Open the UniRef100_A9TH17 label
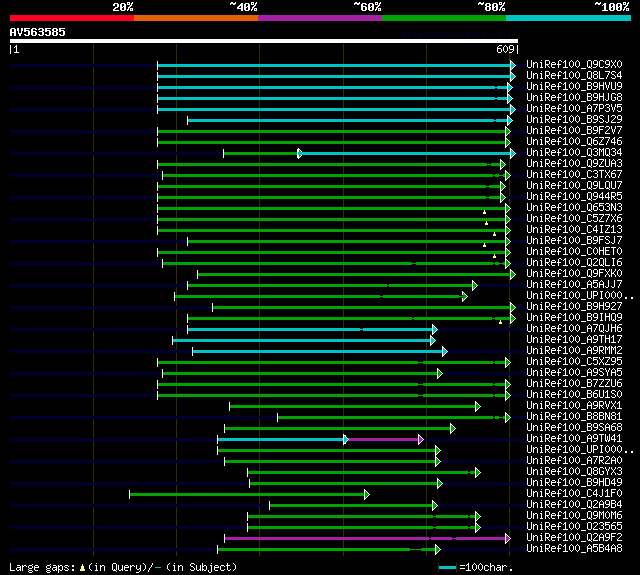Viewport: 640px width, 575px height. [x=574, y=340]
